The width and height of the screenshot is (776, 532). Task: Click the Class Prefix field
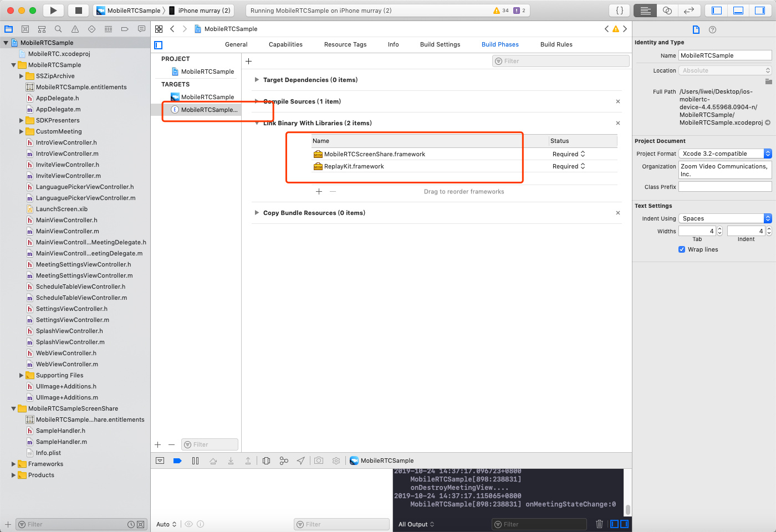pos(725,187)
